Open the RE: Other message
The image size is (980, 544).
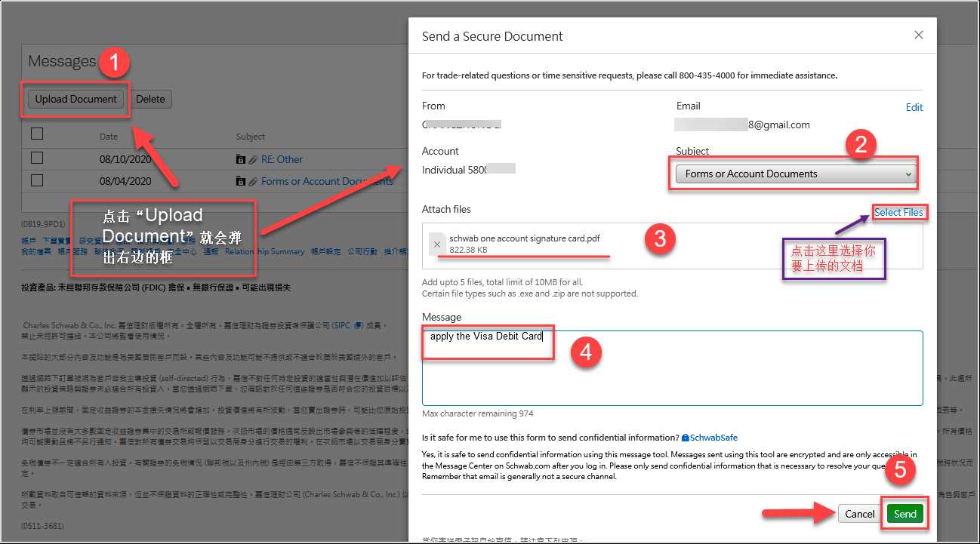[x=282, y=160]
